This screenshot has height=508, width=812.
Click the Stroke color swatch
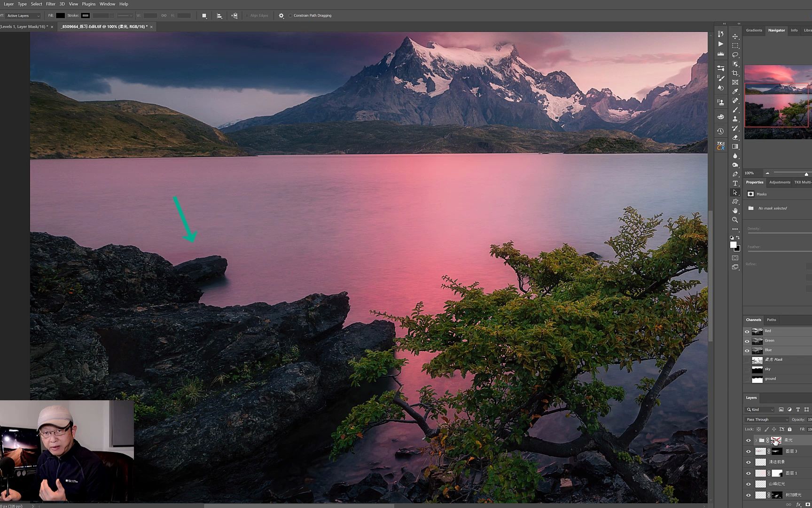coord(85,16)
